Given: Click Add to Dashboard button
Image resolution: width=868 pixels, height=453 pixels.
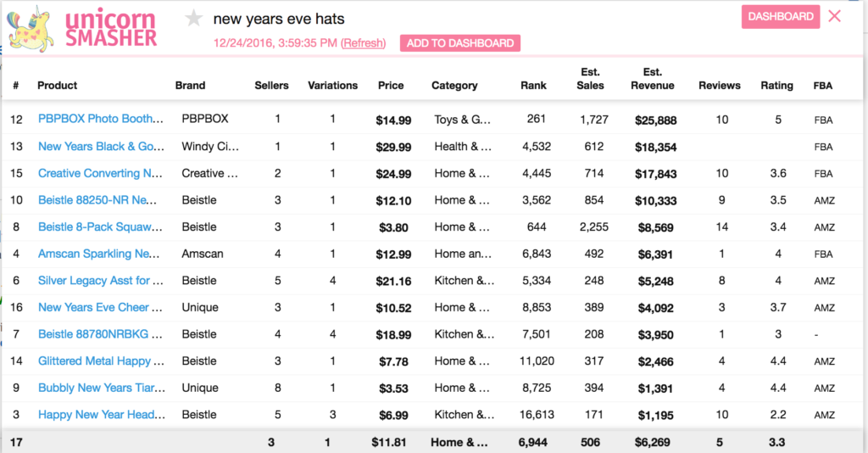Looking at the screenshot, I should pyautogui.click(x=460, y=43).
